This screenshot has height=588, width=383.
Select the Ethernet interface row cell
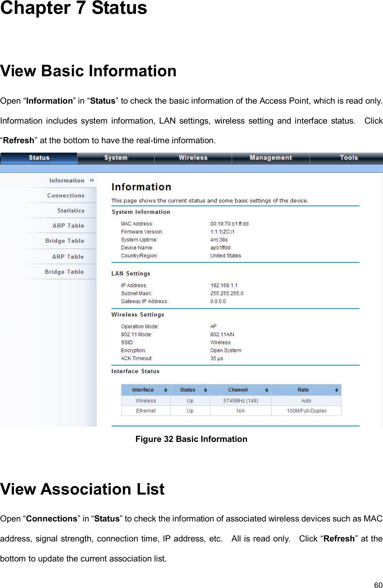click(x=146, y=411)
